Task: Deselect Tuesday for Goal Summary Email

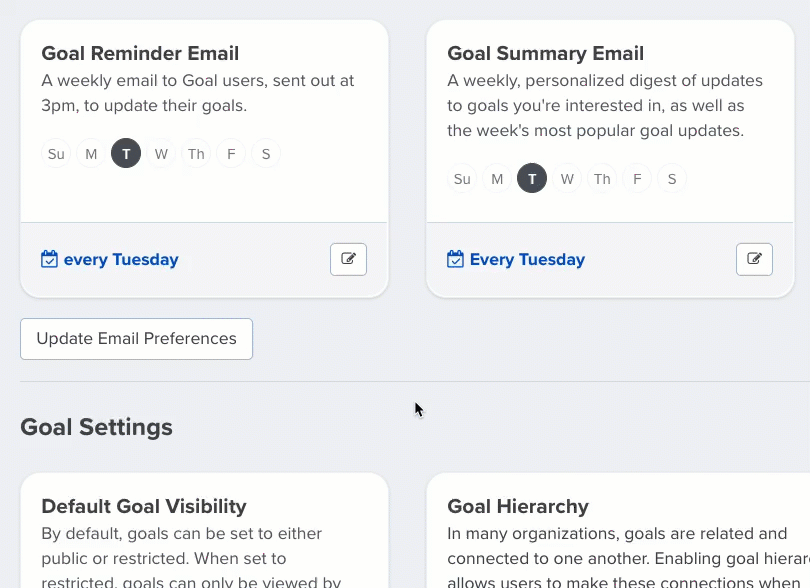Action: click(x=532, y=179)
